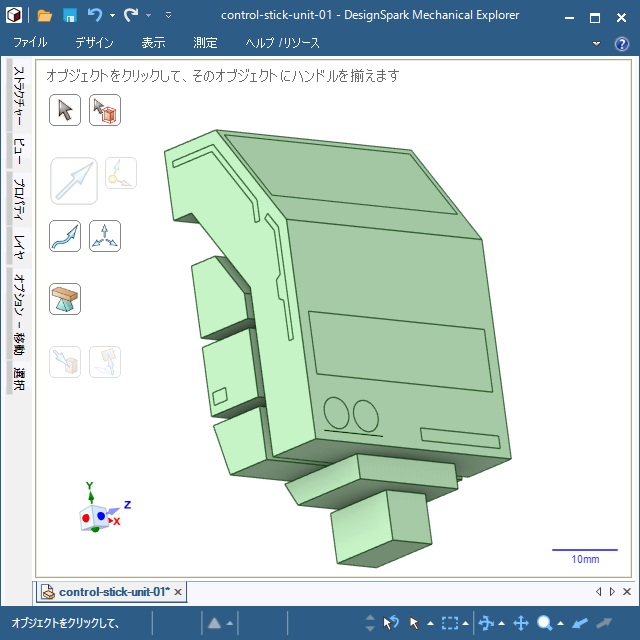
Task: Activate the move along trajectory tool guide
Action: pos(65,236)
